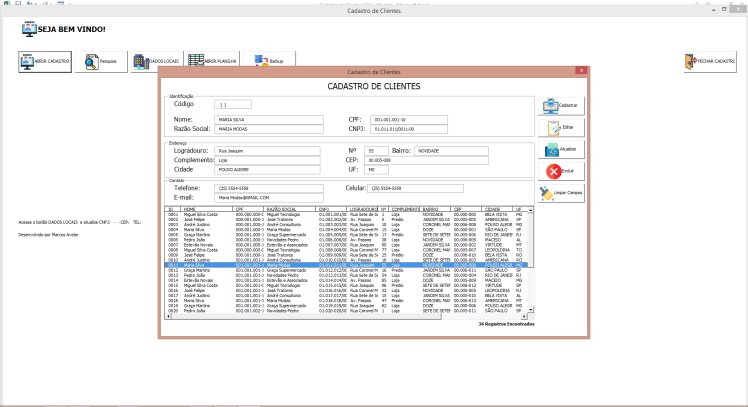The height and width of the screenshot is (407, 748).
Task: Select row 0003 André Justino
Action: (x=346, y=225)
